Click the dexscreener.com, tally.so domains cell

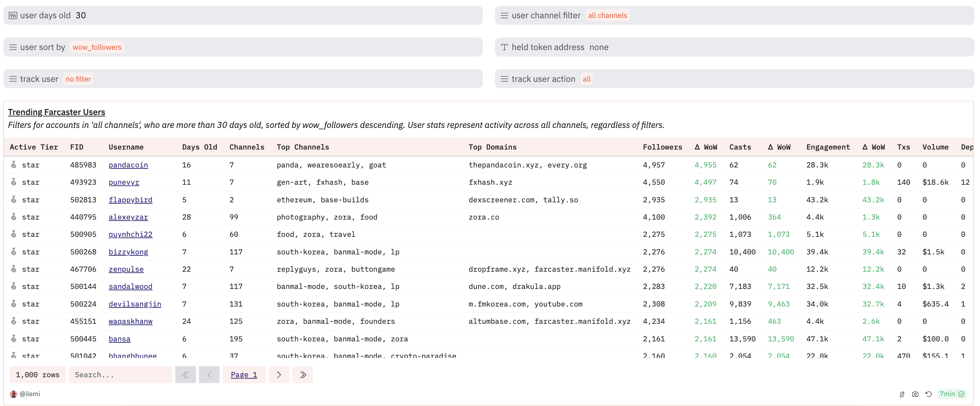[523, 199]
